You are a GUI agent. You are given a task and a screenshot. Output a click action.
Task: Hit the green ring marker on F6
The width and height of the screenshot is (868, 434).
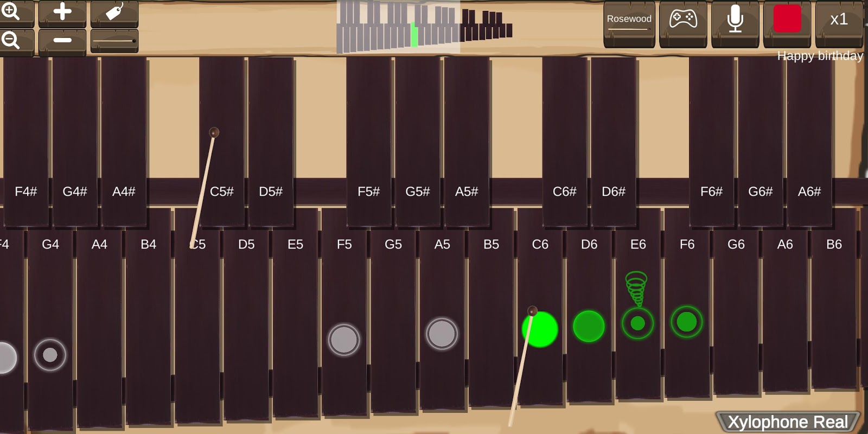pos(687,322)
